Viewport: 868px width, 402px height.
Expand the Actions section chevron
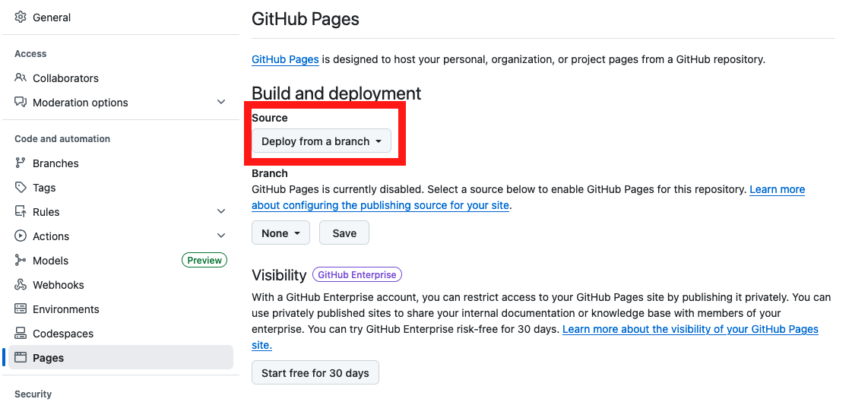(x=221, y=236)
